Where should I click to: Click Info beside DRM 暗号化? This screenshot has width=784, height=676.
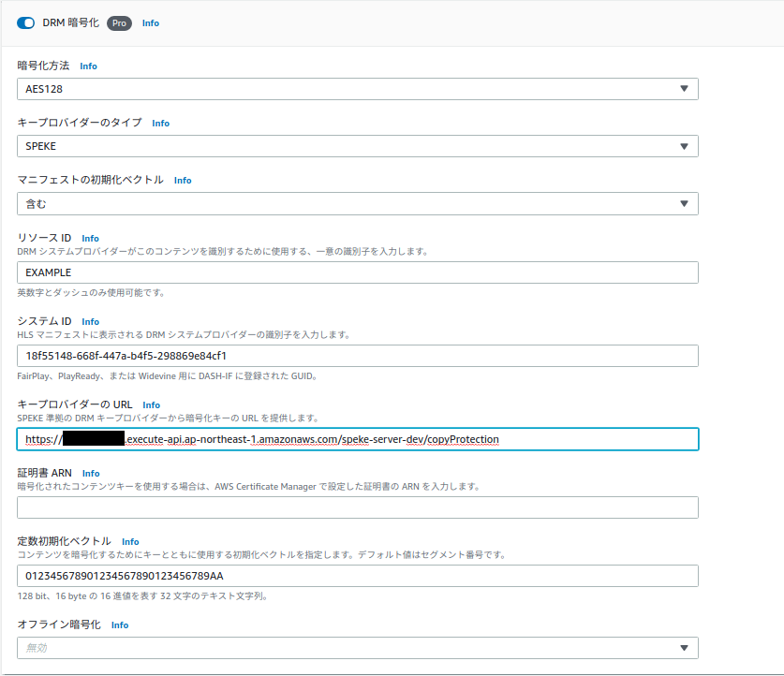(x=150, y=22)
